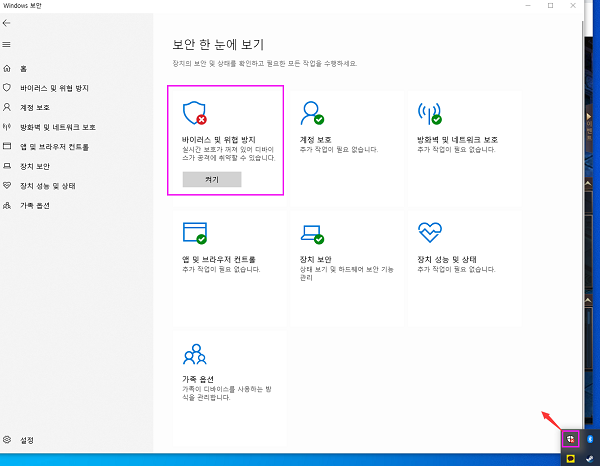Click the account protection card person icon
Viewport: 600px width, 466px height.
(x=312, y=113)
